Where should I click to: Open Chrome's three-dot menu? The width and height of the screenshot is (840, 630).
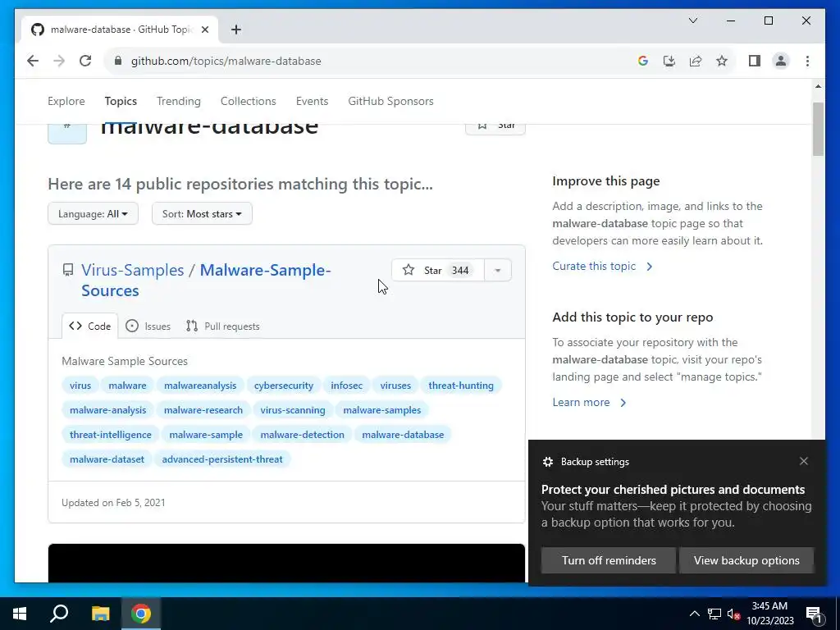[x=807, y=61]
